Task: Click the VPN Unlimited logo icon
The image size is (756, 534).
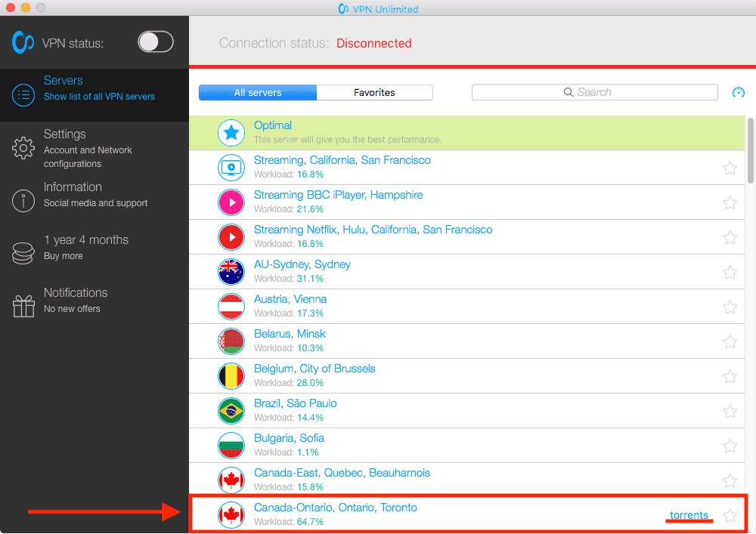Action: point(23,42)
